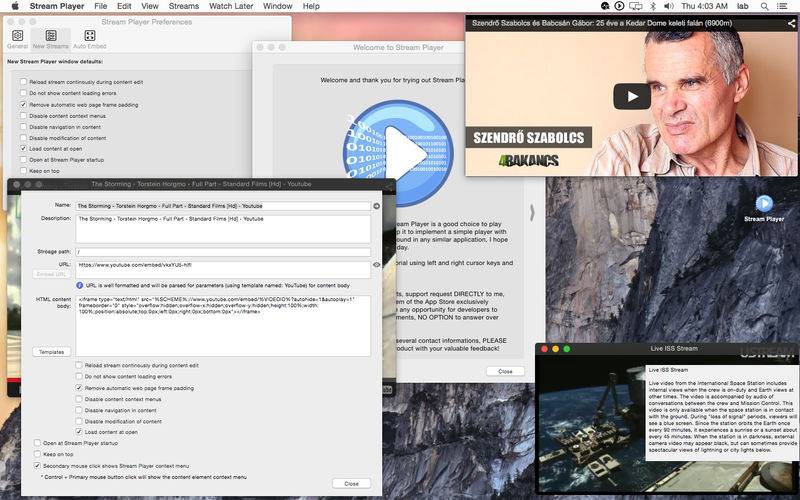
Task: Click the Live ISS Stream description tooltip text
Action: pos(721,413)
